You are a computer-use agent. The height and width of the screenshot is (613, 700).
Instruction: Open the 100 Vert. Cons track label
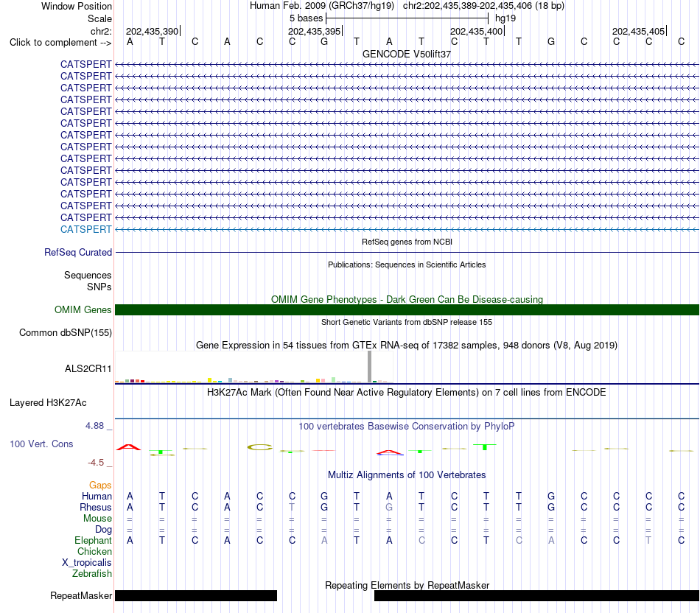[41, 444]
